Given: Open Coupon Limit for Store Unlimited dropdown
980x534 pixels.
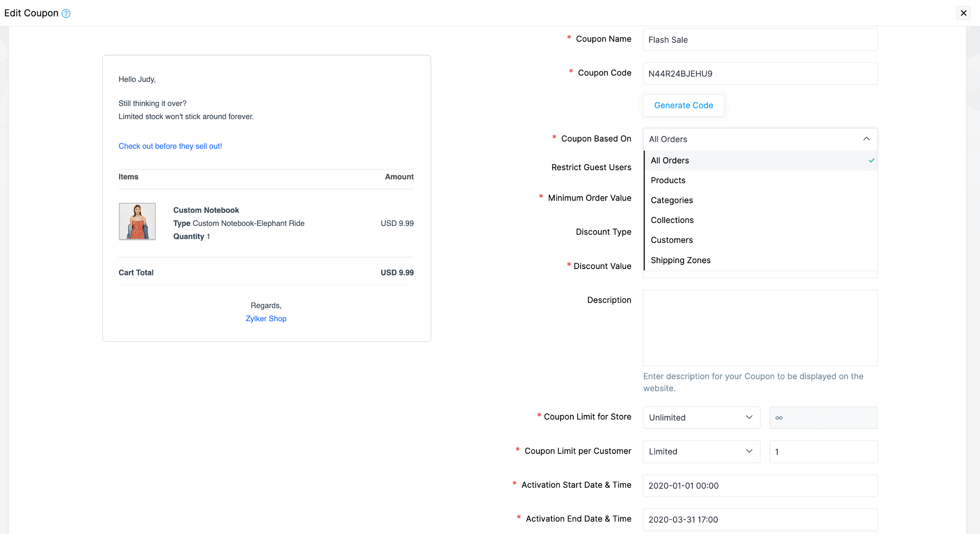Looking at the screenshot, I should pyautogui.click(x=701, y=417).
